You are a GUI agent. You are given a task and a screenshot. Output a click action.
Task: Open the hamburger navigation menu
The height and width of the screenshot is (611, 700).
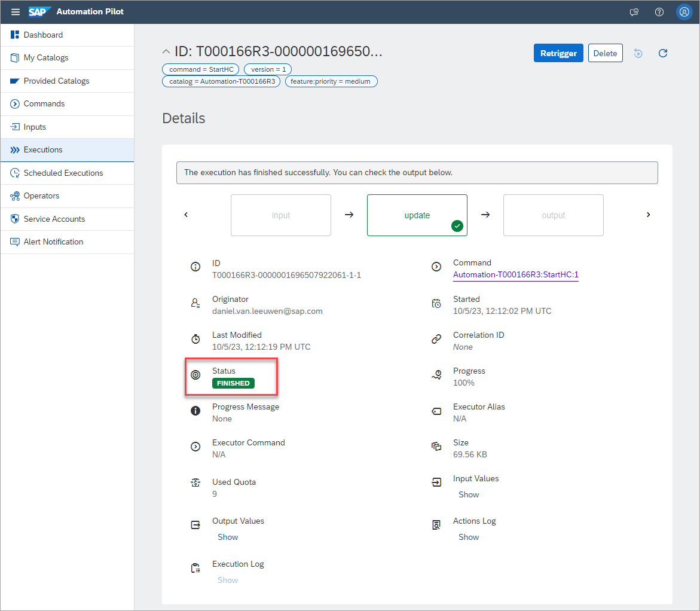(16, 12)
